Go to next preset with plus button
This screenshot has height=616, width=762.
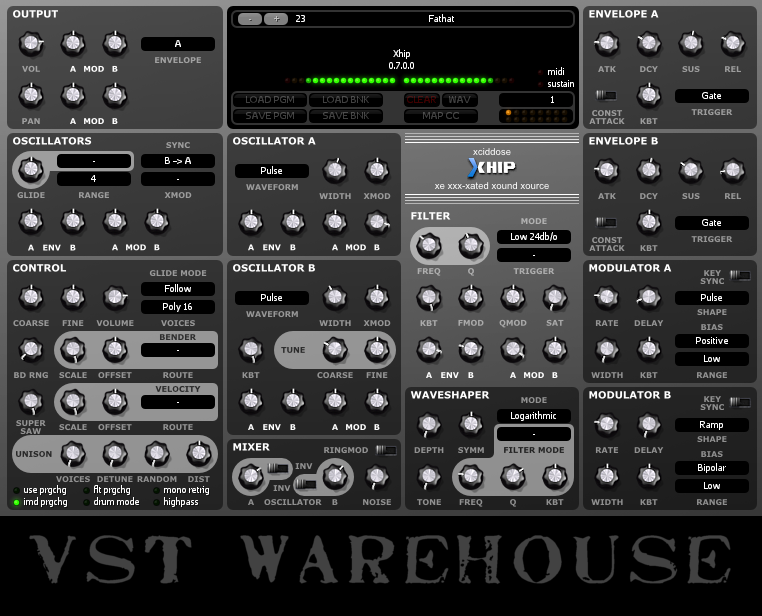(277, 19)
